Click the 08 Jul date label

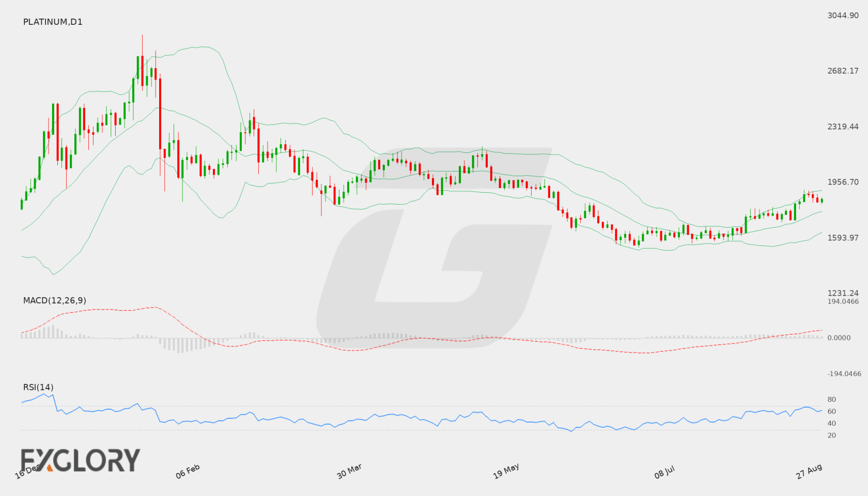point(664,472)
